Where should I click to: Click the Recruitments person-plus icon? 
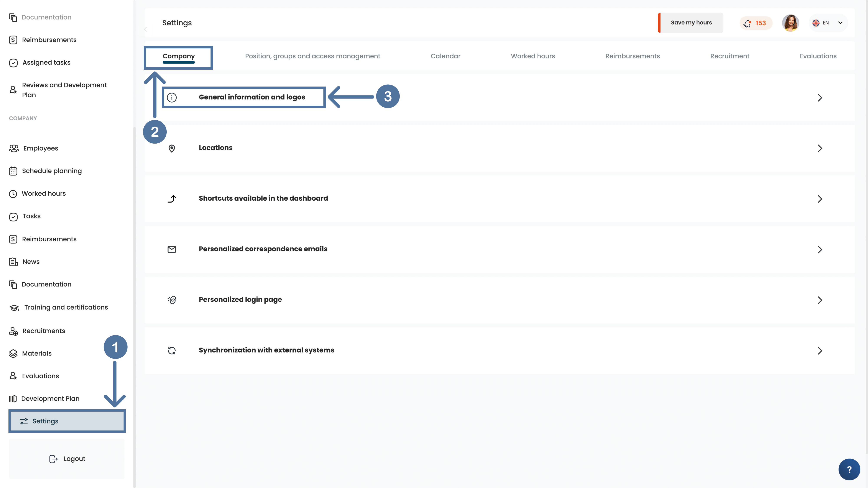13,331
